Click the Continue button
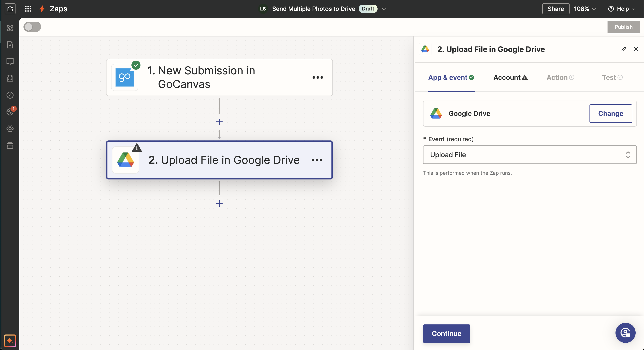Screen dimensions: 644x350 point(446,333)
